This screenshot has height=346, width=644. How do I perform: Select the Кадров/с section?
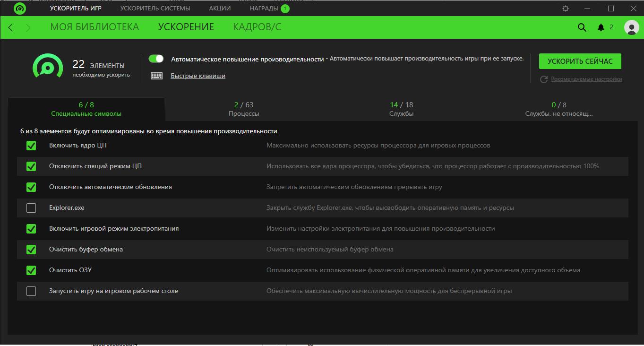coord(257,27)
